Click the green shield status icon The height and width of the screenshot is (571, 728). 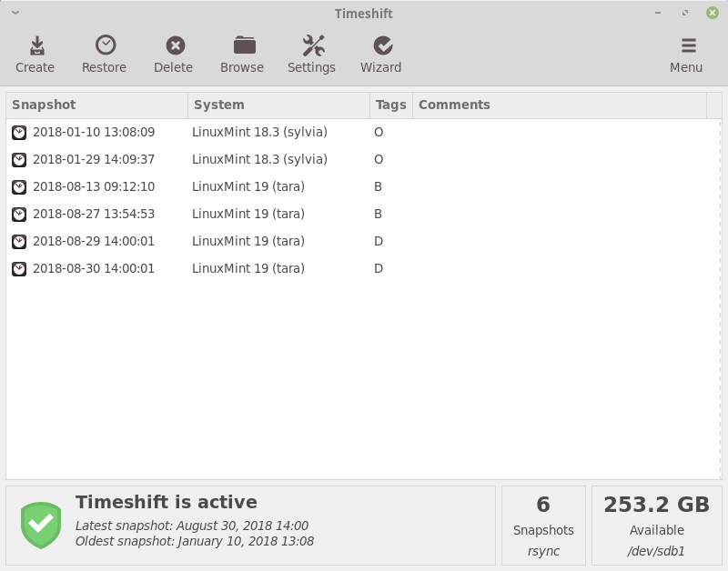point(41,525)
